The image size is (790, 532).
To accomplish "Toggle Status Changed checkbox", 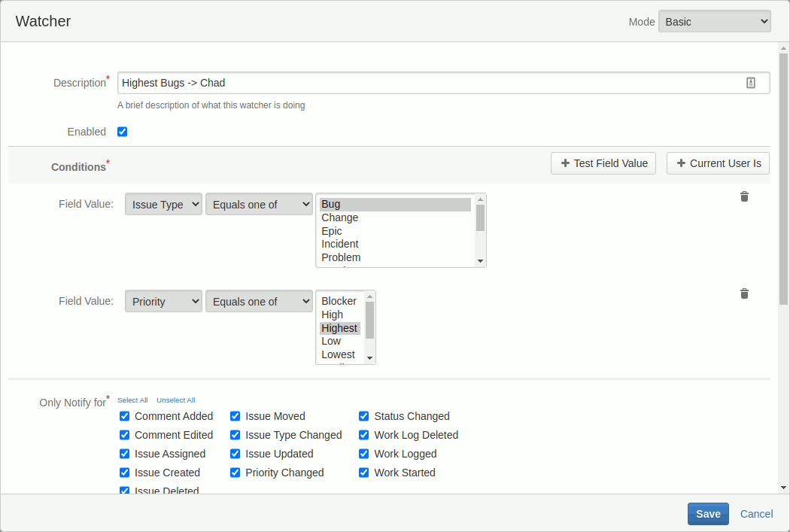I will (363, 416).
